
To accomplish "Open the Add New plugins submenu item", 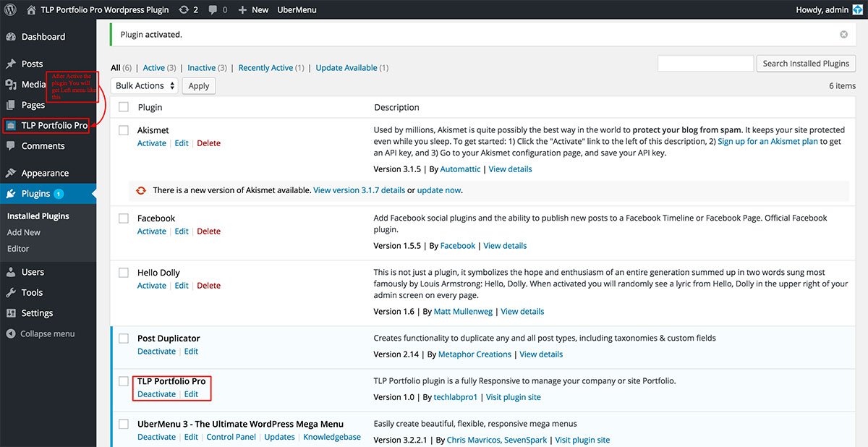I will tap(24, 232).
